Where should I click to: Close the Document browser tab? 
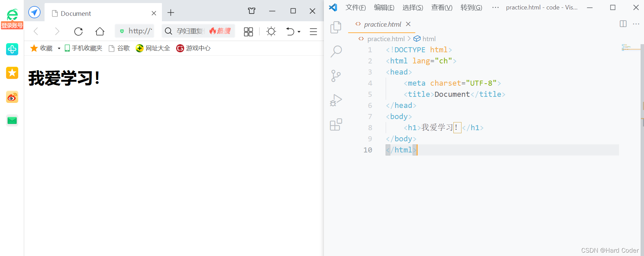[154, 13]
